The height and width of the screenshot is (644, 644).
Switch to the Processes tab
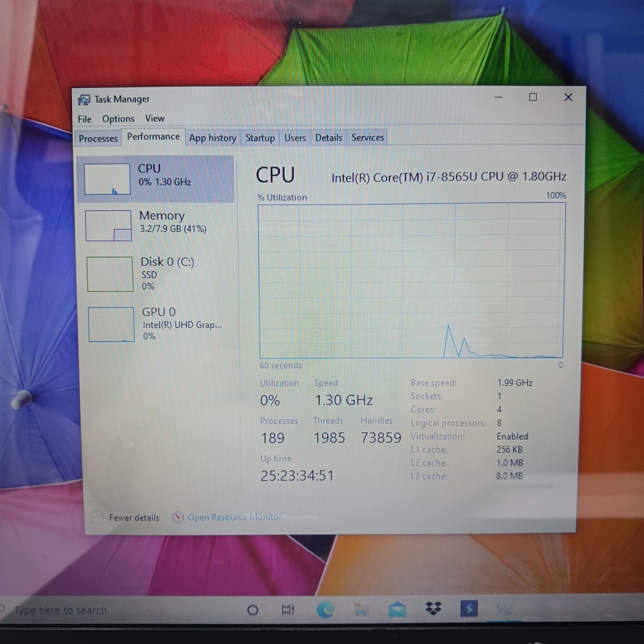(x=98, y=139)
